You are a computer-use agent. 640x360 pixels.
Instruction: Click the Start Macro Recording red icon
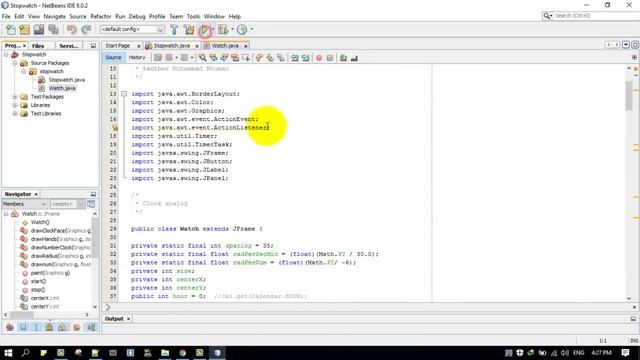click(x=319, y=58)
